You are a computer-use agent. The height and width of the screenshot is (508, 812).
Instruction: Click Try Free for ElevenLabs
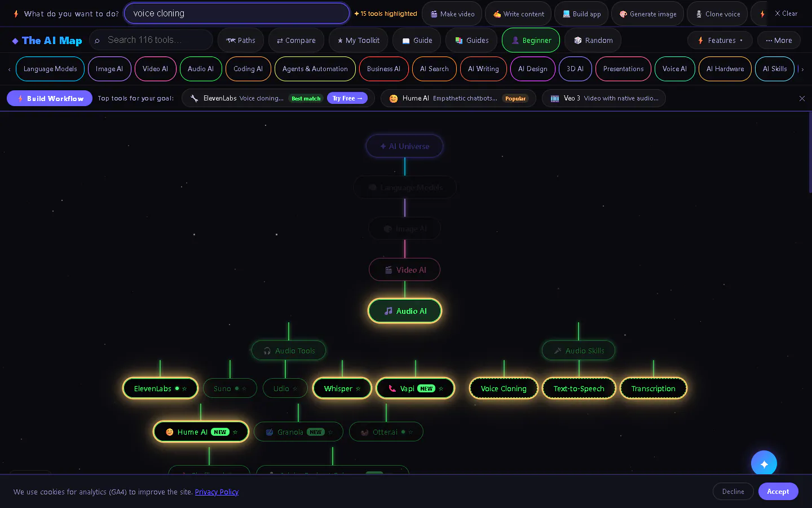[347, 98]
